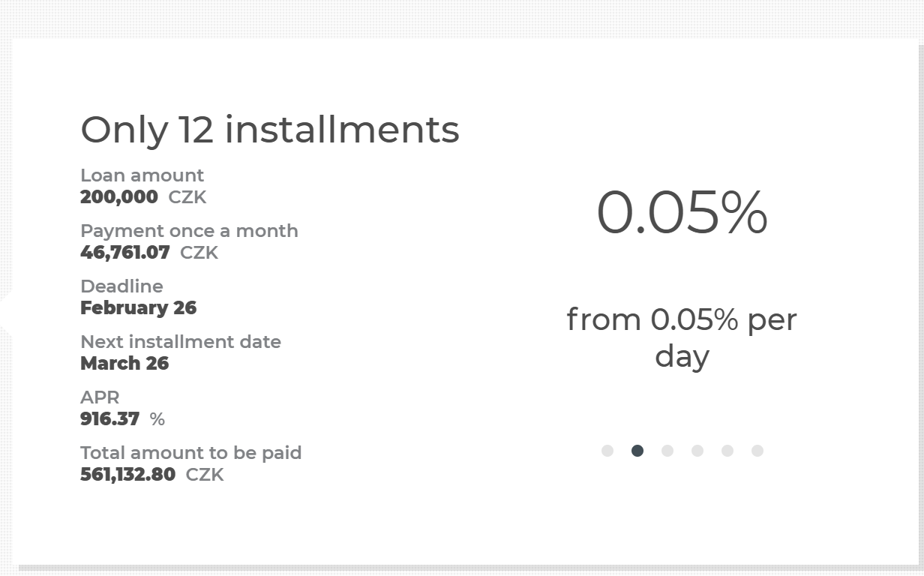Image resolution: width=924 pixels, height=576 pixels.
Task: Select the 200,000 CZK loan value
Action: [119, 197]
